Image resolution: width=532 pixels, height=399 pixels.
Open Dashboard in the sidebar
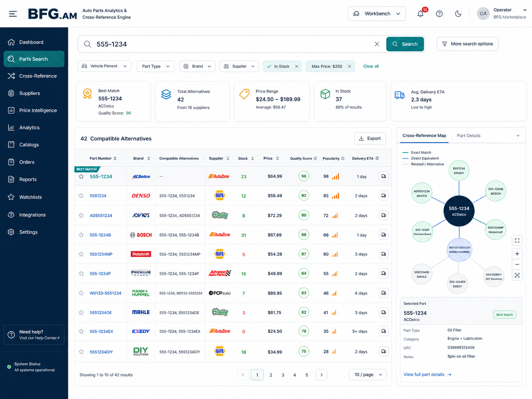(x=34, y=42)
